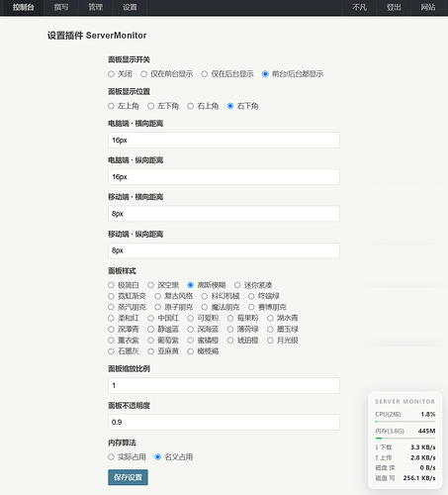Pick the 琥珀橙 color style
The image size is (448, 495).
(x=230, y=341)
